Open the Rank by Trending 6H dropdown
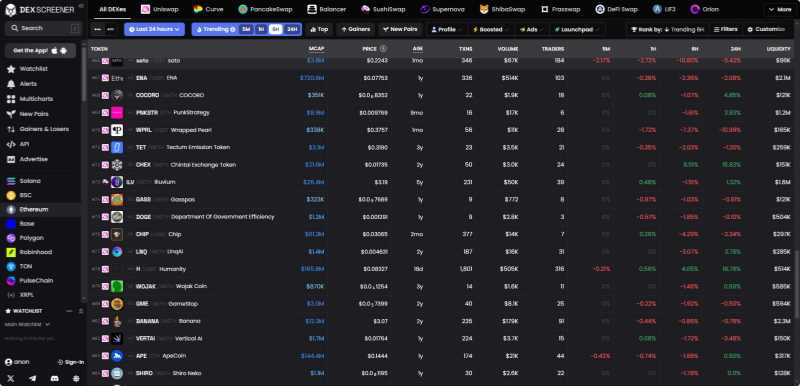800x386 pixels. point(667,30)
